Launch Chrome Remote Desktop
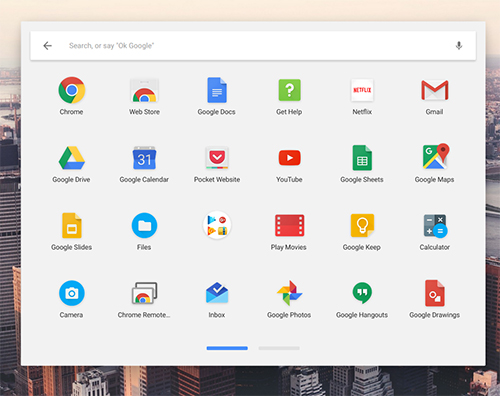Viewport: 500px width, 396px height. click(144, 293)
